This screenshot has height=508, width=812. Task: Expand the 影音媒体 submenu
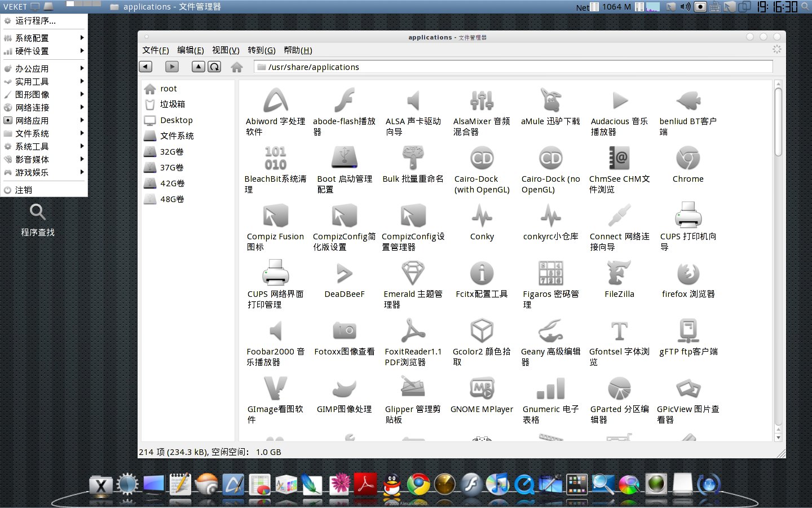pos(44,160)
